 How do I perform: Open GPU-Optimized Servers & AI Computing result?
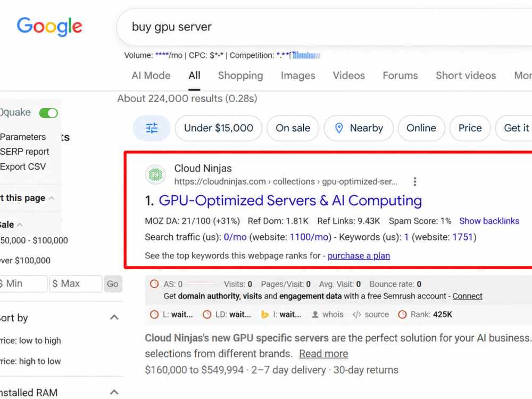coord(290,201)
